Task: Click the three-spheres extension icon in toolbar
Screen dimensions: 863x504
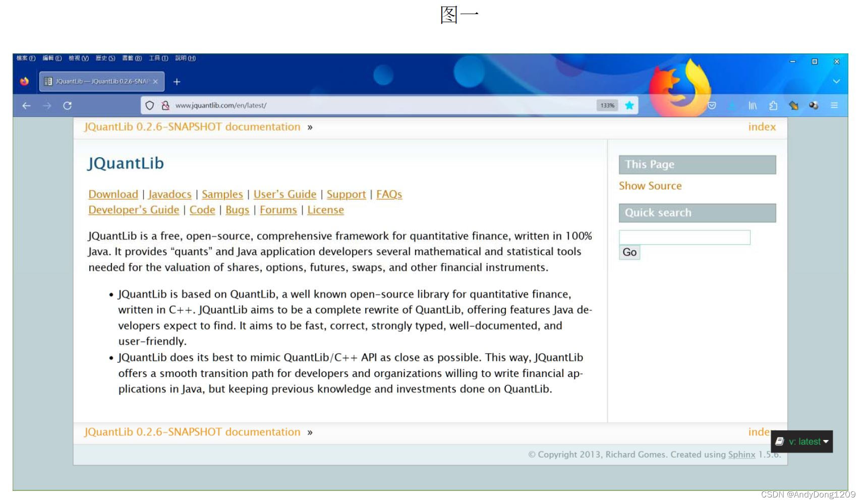Action: coord(813,105)
